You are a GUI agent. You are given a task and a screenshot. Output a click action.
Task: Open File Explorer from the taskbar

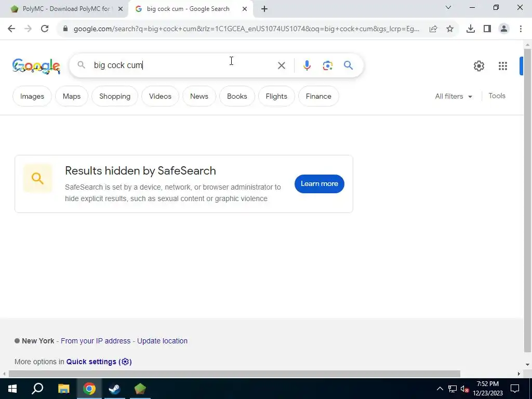pos(63,389)
